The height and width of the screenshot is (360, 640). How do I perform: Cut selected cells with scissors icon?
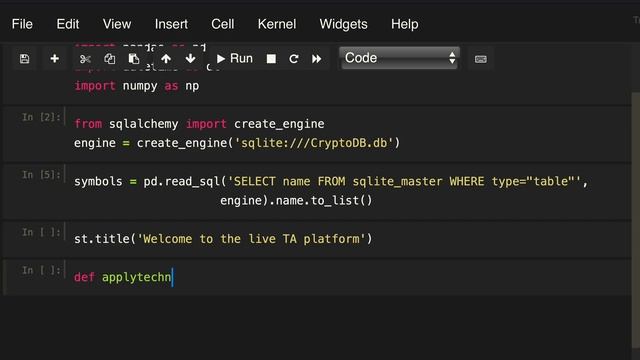pos(85,59)
